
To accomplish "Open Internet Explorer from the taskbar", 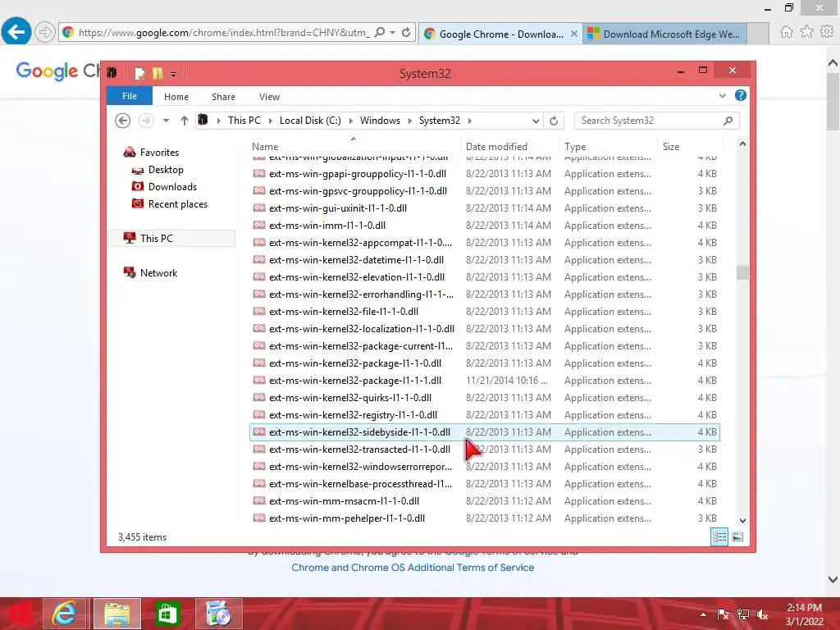I will coord(64,614).
